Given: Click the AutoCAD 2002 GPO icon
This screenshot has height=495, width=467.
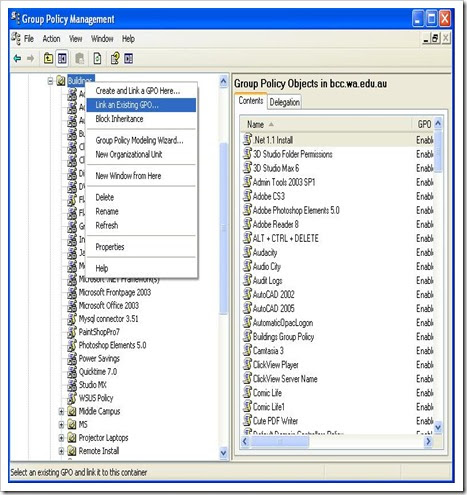Looking at the screenshot, I should click(247, 294).
